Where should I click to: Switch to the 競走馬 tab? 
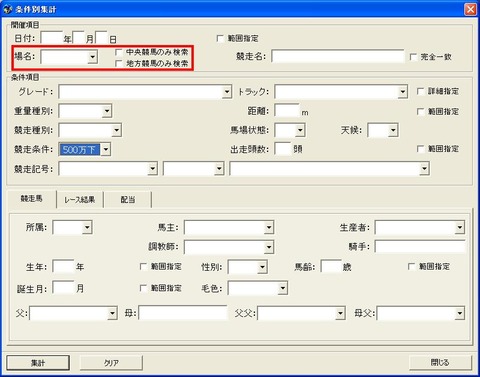click(32, 199)
